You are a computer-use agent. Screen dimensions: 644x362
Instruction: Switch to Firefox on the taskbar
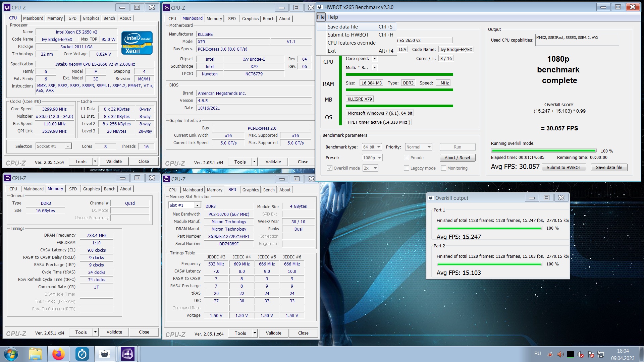59,354
